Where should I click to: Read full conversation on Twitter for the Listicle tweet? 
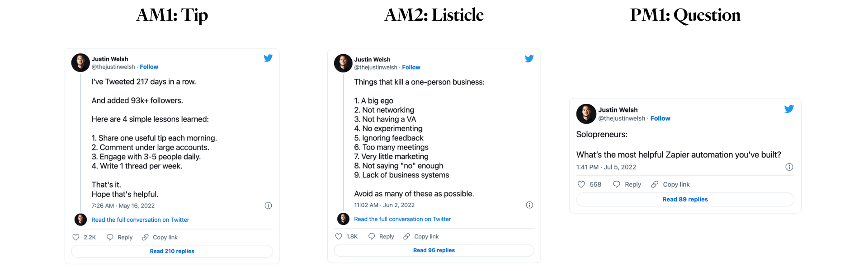[x=402, y=219]
